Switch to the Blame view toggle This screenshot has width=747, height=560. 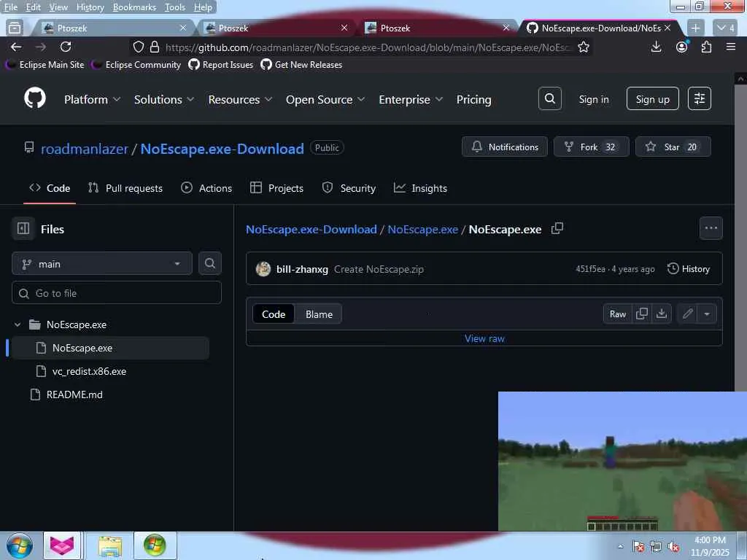pyautogui.click(x=319, y=314)
